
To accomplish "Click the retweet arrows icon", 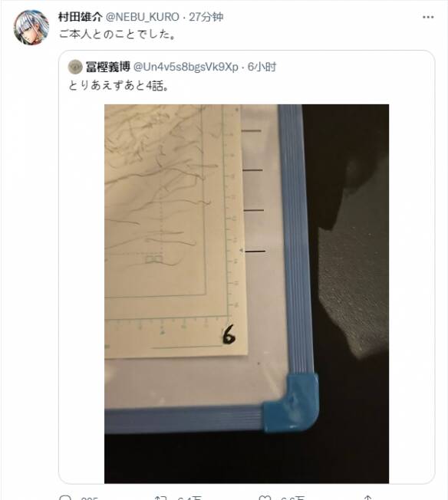I will pos(161,498).
